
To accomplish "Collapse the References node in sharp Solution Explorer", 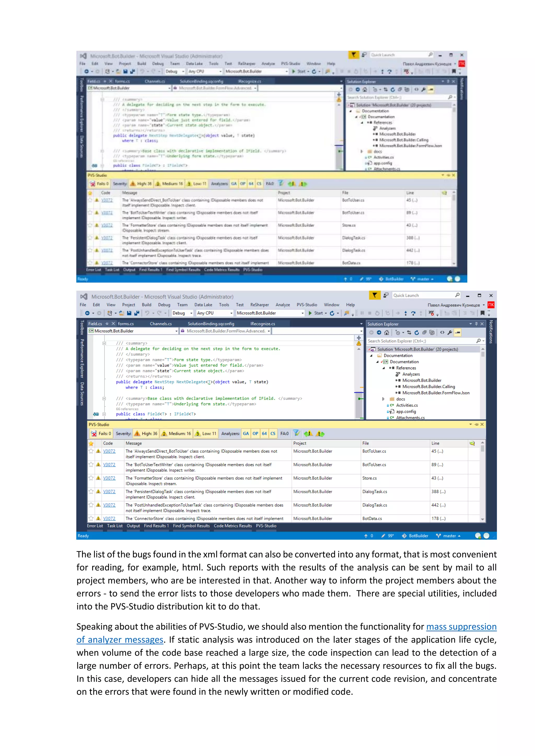I will 383,368.
